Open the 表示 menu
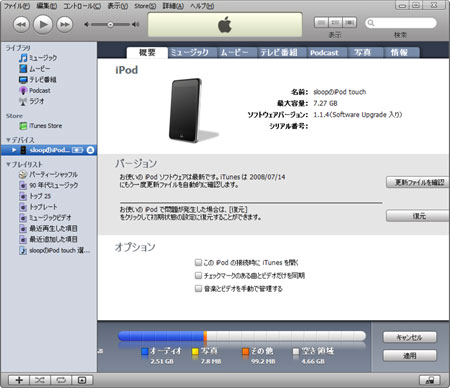Image resolution: width=450 pixels, height=388 pixels. [x=118, y=6]
